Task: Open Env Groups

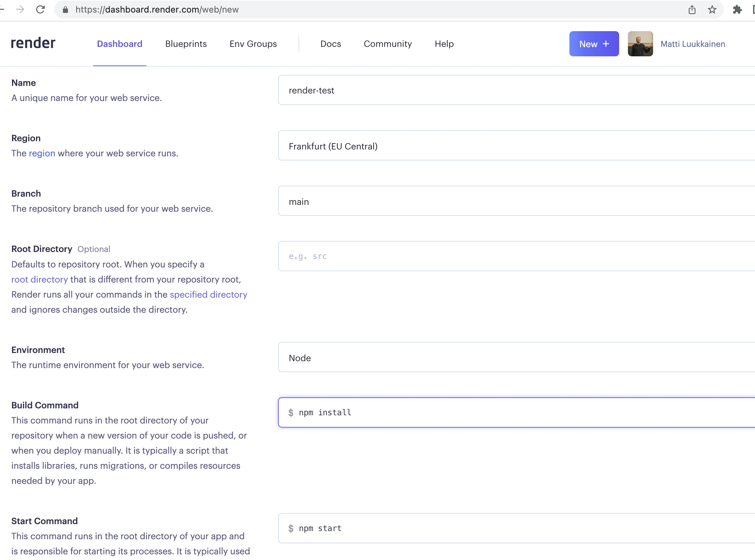Action: click(x=253, y=44)
